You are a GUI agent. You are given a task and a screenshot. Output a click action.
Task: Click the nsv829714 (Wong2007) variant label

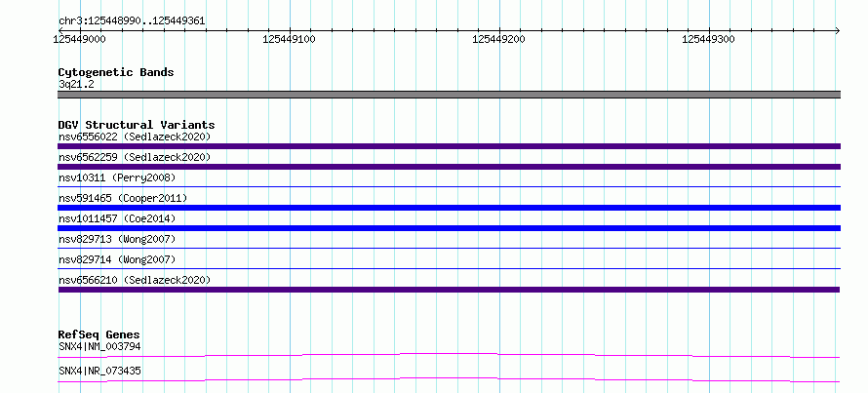(x=117, y=259)
